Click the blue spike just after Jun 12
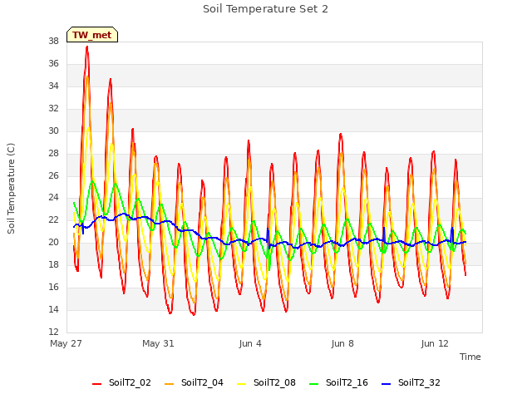Screen dimensions: 532x399 tap(452, 234)
